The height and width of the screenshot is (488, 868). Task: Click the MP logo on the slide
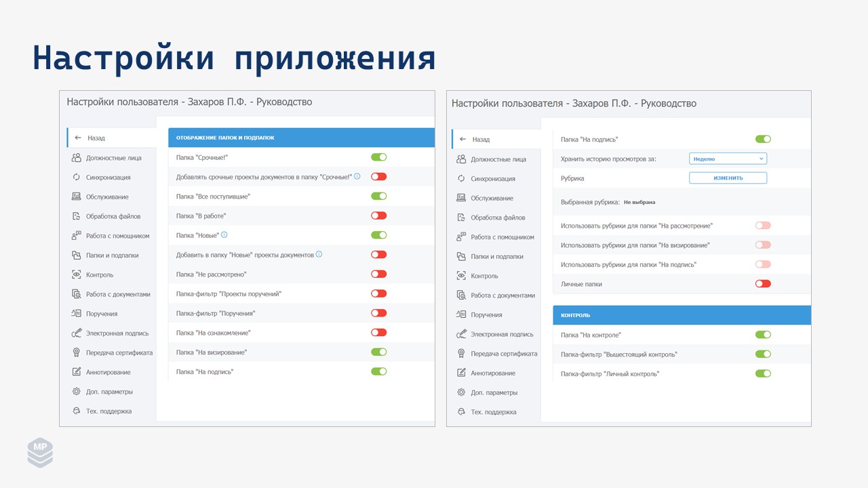click(x=40, y=452)
